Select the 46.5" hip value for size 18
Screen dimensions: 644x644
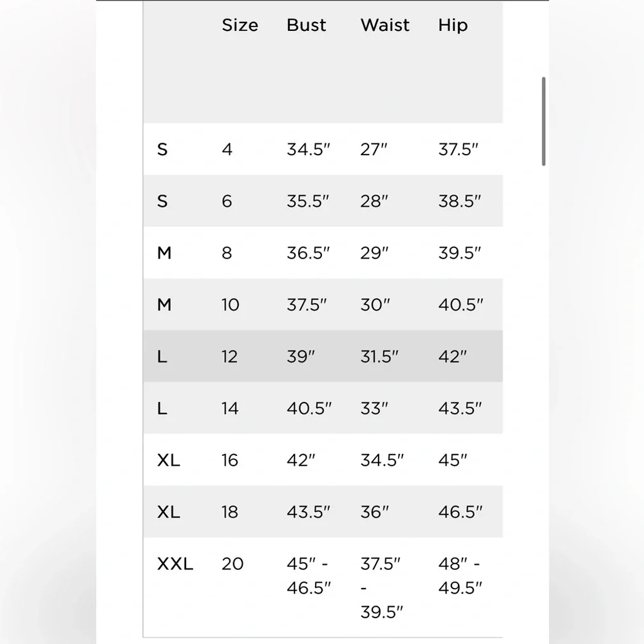point(460,512)
